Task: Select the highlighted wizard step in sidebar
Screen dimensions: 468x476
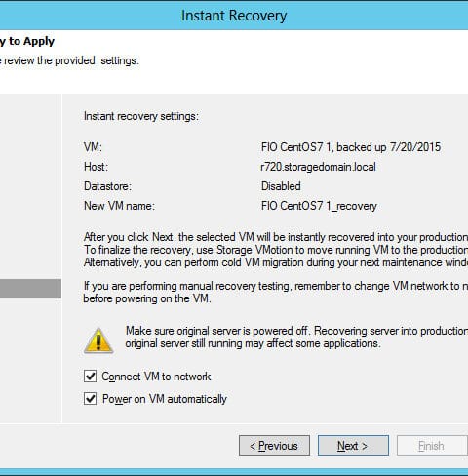Action: [30, 289]
